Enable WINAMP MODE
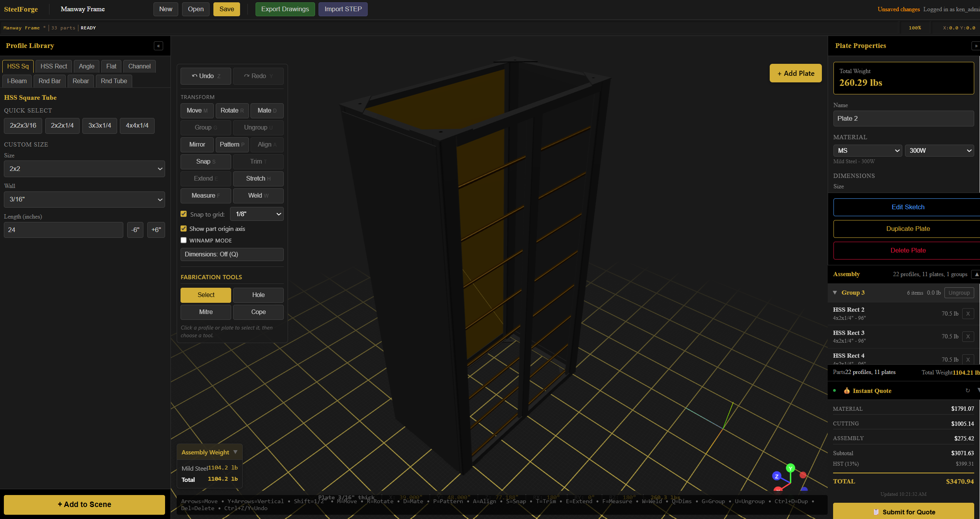The image size is (980, 519). [x=184, y=240]
